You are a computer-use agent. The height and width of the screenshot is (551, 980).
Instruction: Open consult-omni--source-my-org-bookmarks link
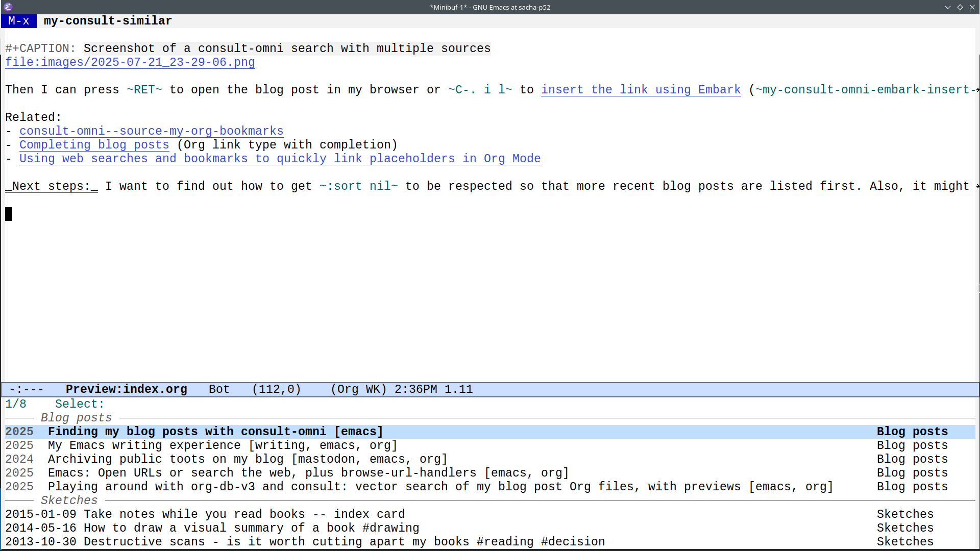pos(151,131)
